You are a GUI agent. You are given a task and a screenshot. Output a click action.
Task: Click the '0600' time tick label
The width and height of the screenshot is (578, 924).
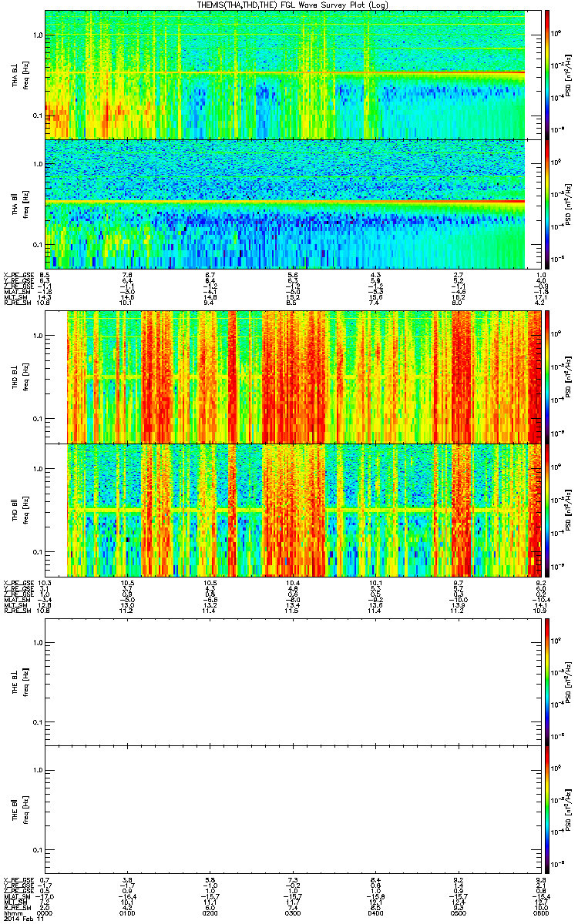pos(540,913)
